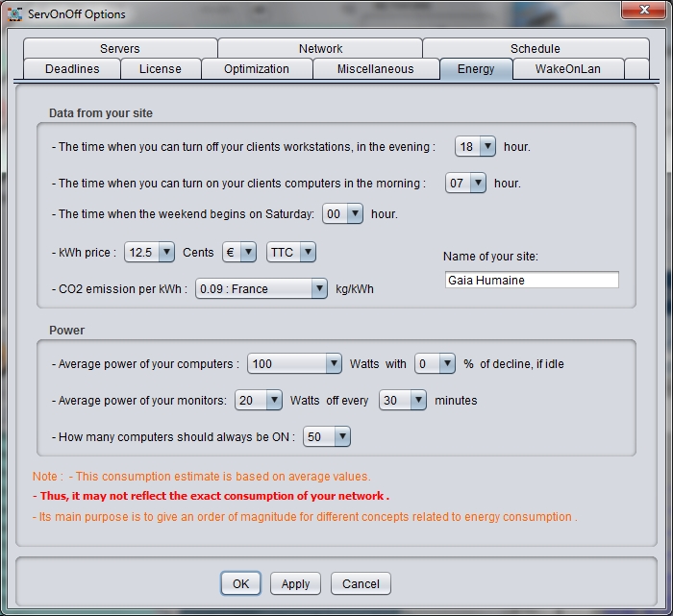Image resolution: width=673 pixels, height=616 pixels.
Task: Open the WakeOnLan tab
Action: tap(567, 69)
